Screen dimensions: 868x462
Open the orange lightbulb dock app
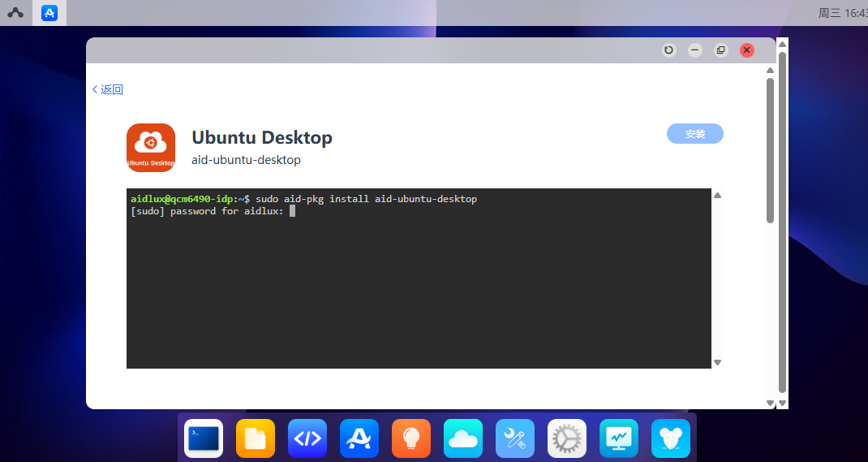click(x=411, y=438)
